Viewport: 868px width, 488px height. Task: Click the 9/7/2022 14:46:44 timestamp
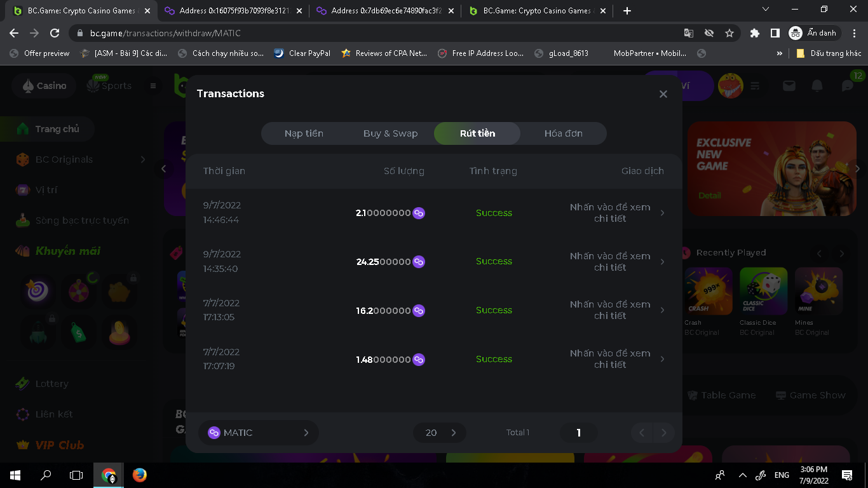click(x=222, y=213)
